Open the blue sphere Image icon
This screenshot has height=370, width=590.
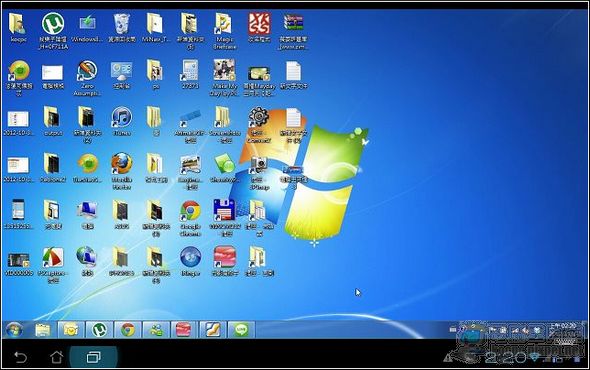[x=190, y=257]
